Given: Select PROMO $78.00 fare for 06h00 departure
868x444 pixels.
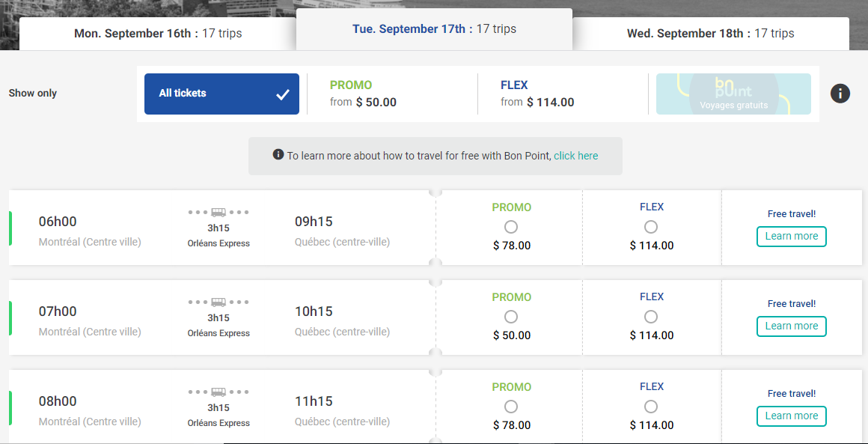Looking at the screenshot, I should 511,227.
